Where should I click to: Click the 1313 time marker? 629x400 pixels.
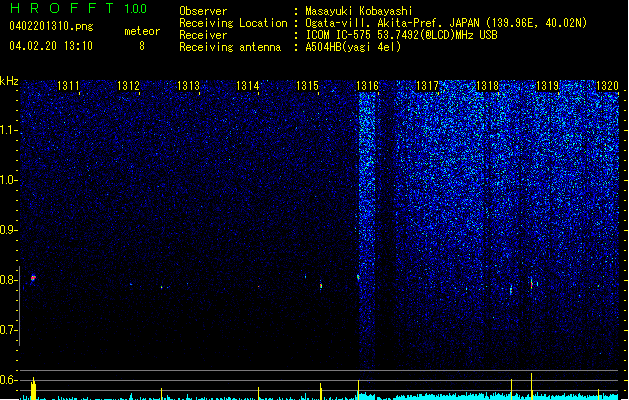pyautogui.click(x=188, y=86)
